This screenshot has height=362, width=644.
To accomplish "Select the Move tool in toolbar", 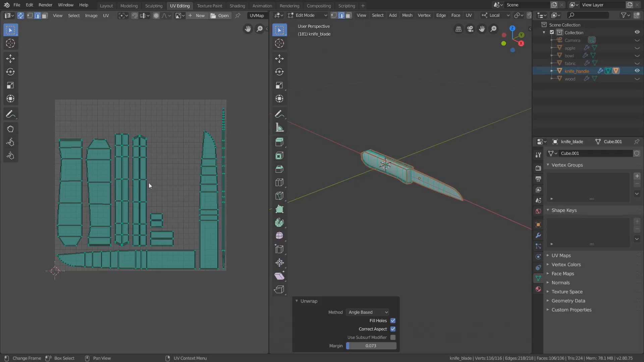I will coord(11,58).
